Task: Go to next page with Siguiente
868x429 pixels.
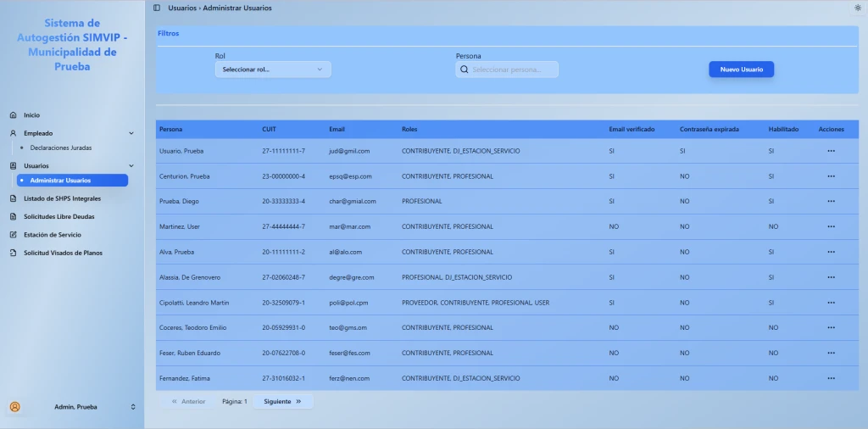Action: pos(283,401)
